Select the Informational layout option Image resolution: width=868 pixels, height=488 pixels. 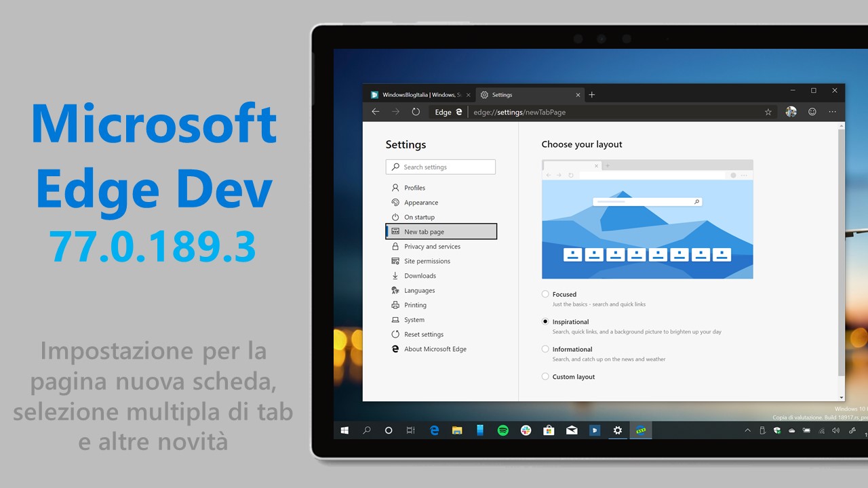pos(545,348)
